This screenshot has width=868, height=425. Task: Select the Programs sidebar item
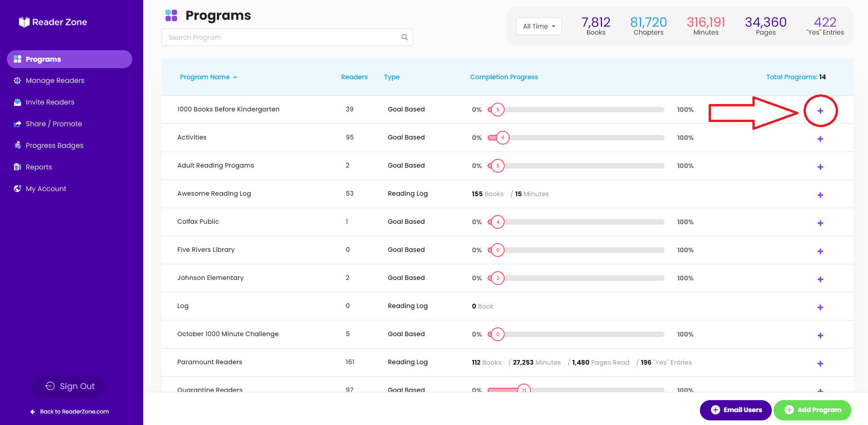(70, 59)
